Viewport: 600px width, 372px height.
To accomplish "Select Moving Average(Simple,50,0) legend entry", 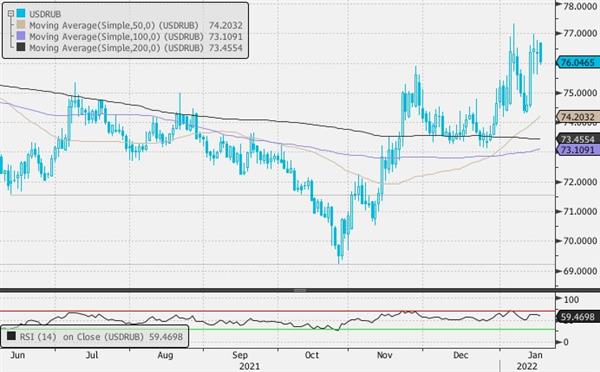I will [x=114, y=25].
